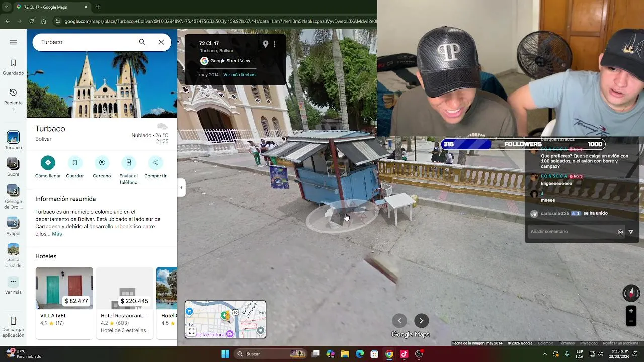Select the Santa Cruz de recent shortcut
This screenshot has height=362, width=644.
[x=13, y=256]
